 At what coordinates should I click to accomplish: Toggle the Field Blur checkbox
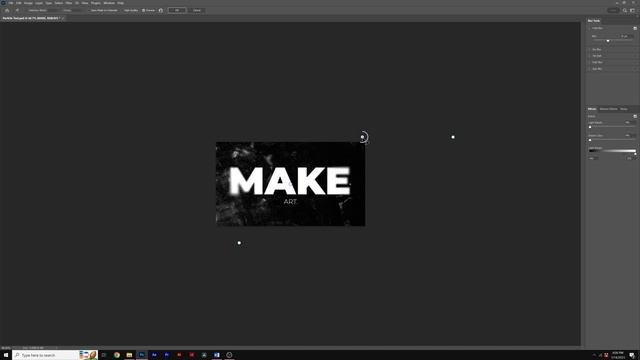coord(635,28)
